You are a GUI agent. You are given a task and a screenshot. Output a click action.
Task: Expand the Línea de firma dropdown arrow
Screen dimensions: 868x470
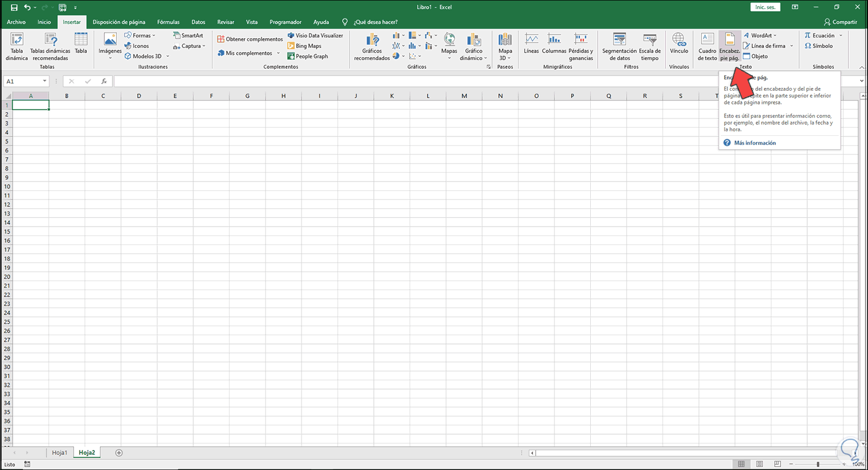[792, 46]
